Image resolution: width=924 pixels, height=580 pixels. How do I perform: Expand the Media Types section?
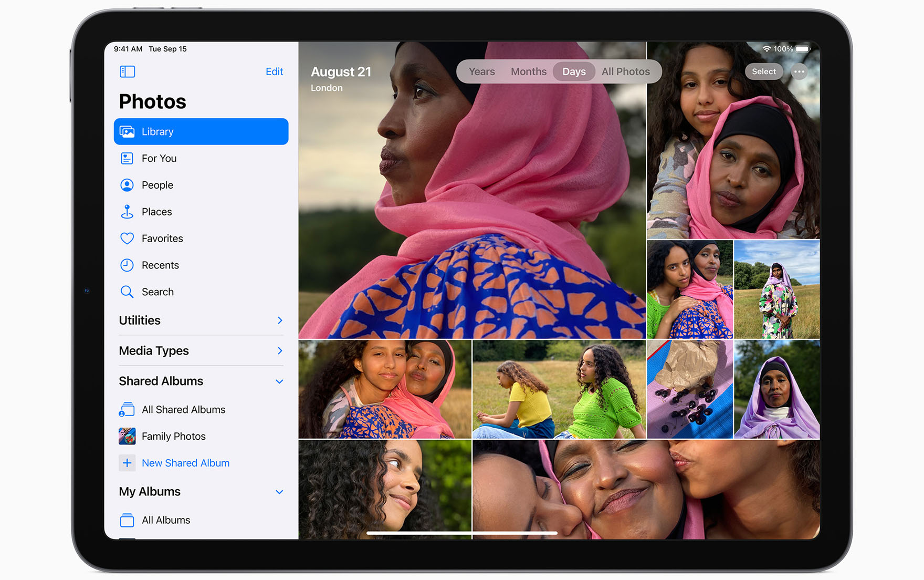click(x=279, y=351)
